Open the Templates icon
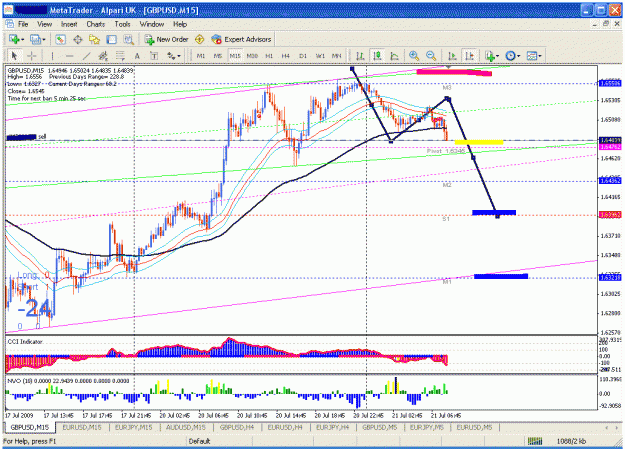This screenshot has height=449, width=625. 532,56
